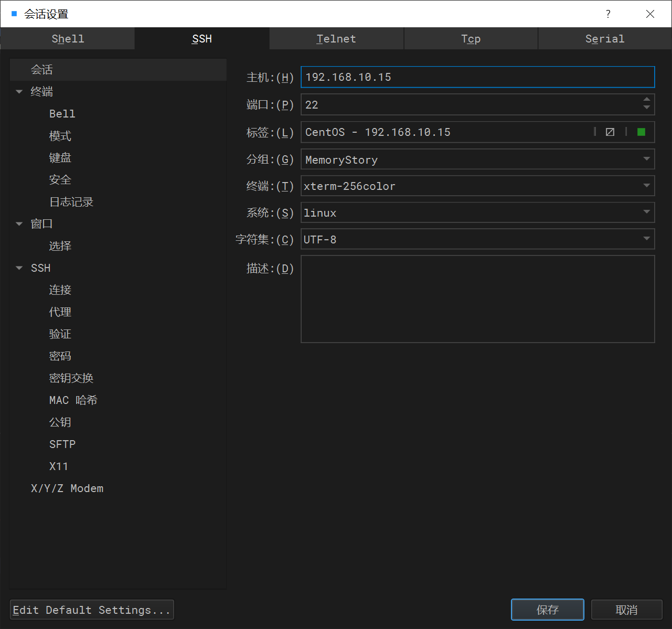Click the 窗口 tree node label
This screenshot has width=672, height=629.
[x=42, y=224]
